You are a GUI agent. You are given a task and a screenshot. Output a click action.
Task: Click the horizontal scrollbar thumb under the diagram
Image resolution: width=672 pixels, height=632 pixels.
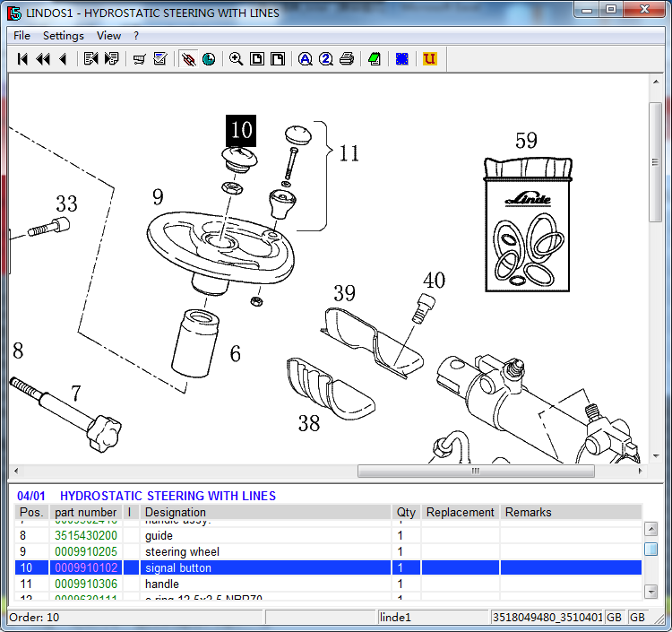pyautogui.click(x=476, y=471)
